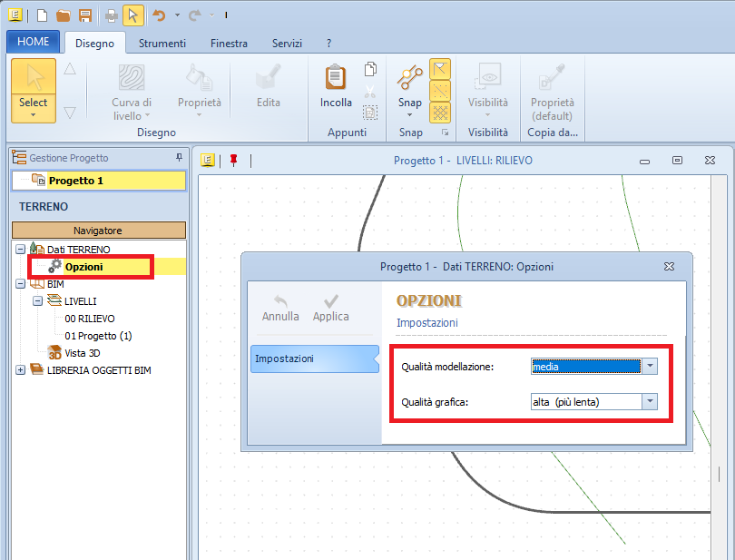735x560 pixels.
Task: Toggle the top snap mode button
Action: tap(440, 69)
